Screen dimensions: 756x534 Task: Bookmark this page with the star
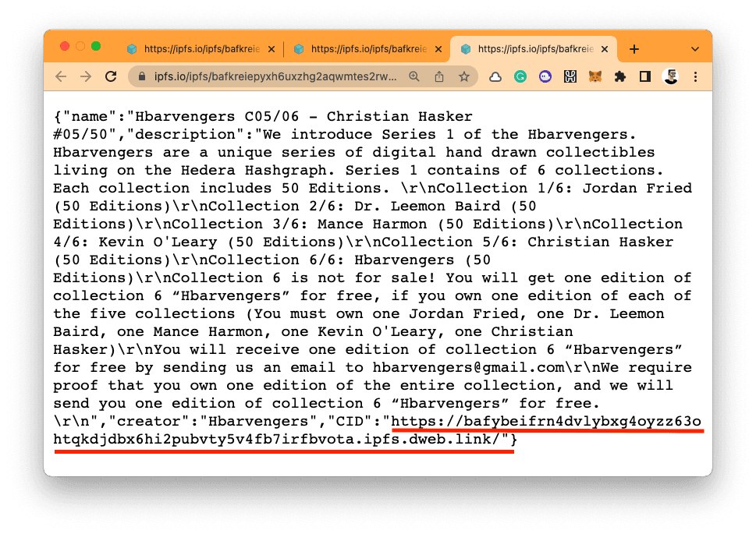pos(464,76)
